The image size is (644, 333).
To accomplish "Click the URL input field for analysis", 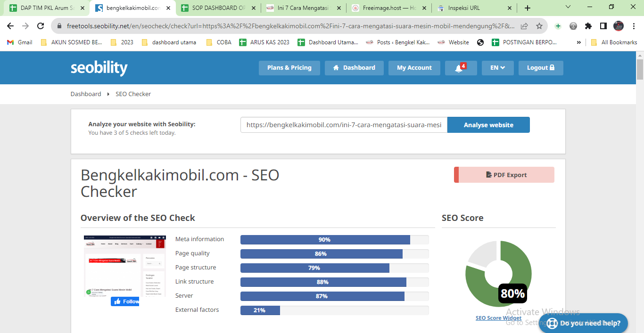I will pyautogui.click(x=344, y=125).
